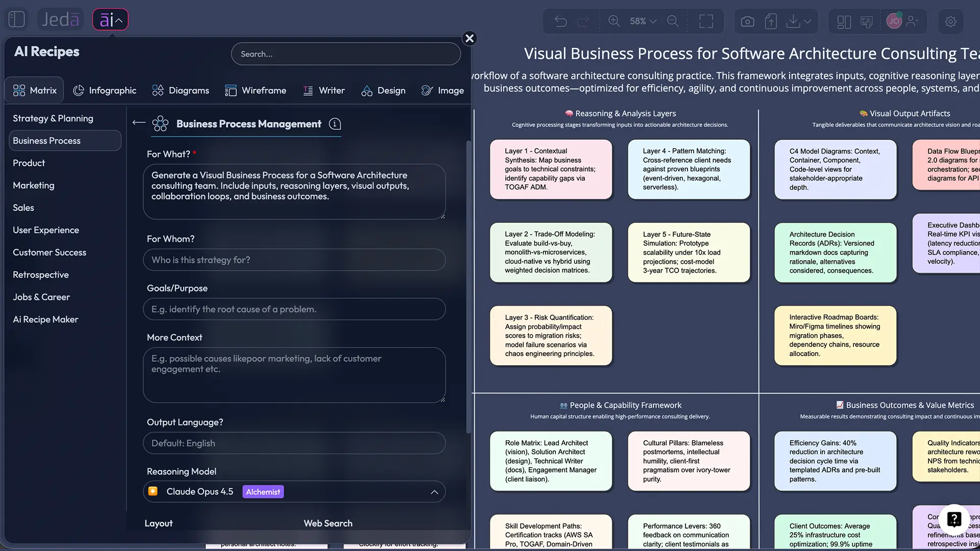Upload a file using the upload icon
The image size is (980, 551).
click(771, 21)
